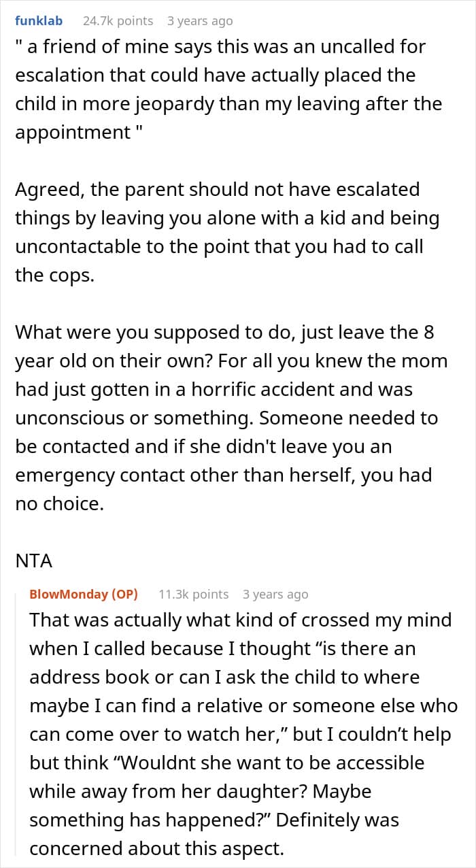476x868 pixels.
Task: Open BlowMonday's user profile
Action: pyautogui.click(x=68, y=594)
